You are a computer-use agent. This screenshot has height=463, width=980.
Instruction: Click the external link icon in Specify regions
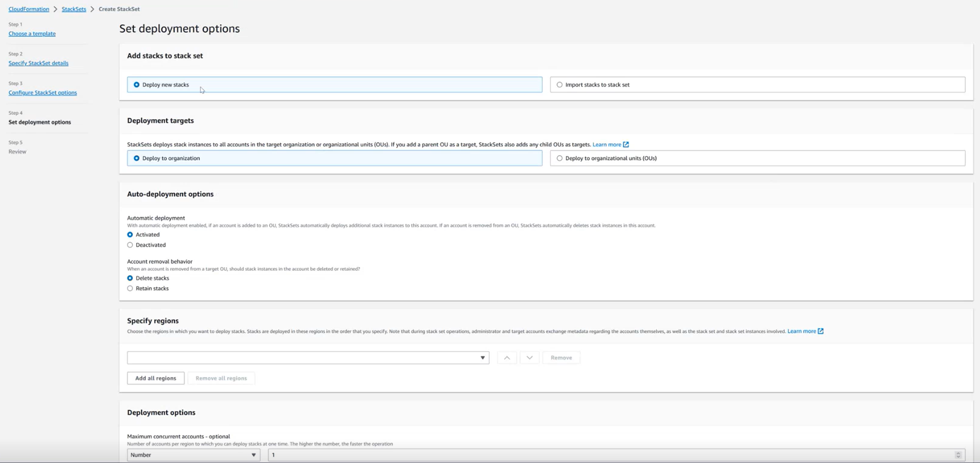click(820, 331)
